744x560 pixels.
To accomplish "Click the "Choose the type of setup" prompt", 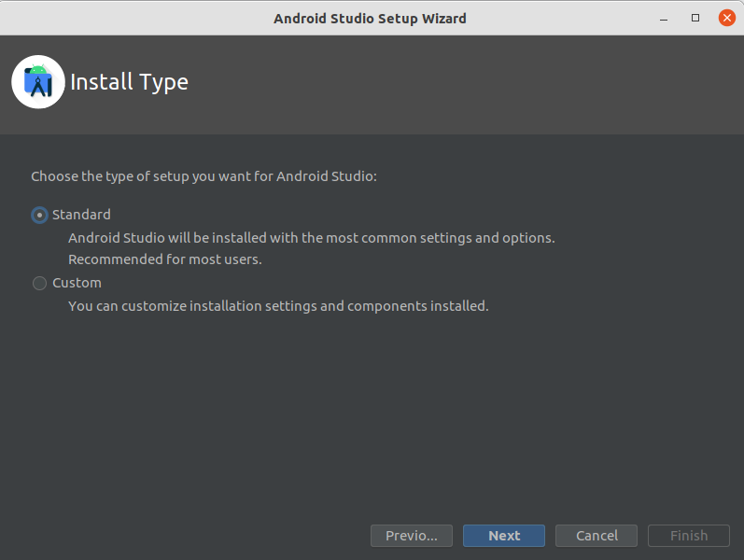I will point(204,175).
